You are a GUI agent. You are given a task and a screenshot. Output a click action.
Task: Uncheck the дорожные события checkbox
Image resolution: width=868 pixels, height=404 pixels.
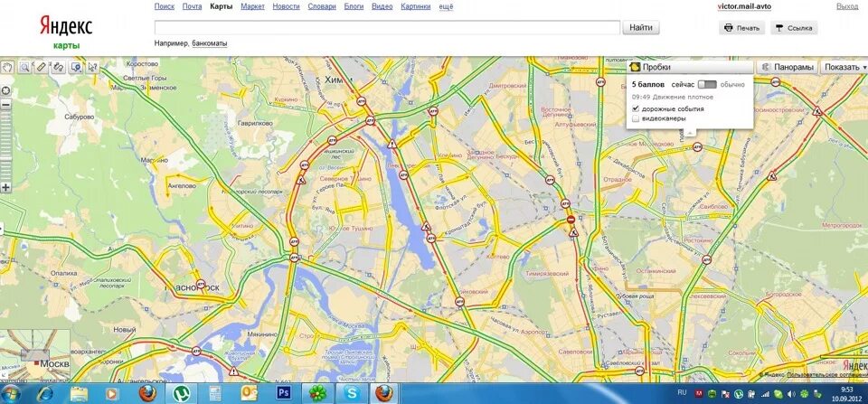pyautogui.click(x=636, y=108)
